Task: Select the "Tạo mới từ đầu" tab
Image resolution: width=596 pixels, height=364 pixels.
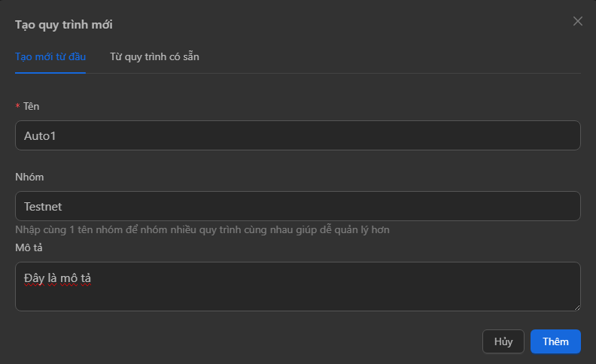Action: pyautogui.click(x=50, y=56)
